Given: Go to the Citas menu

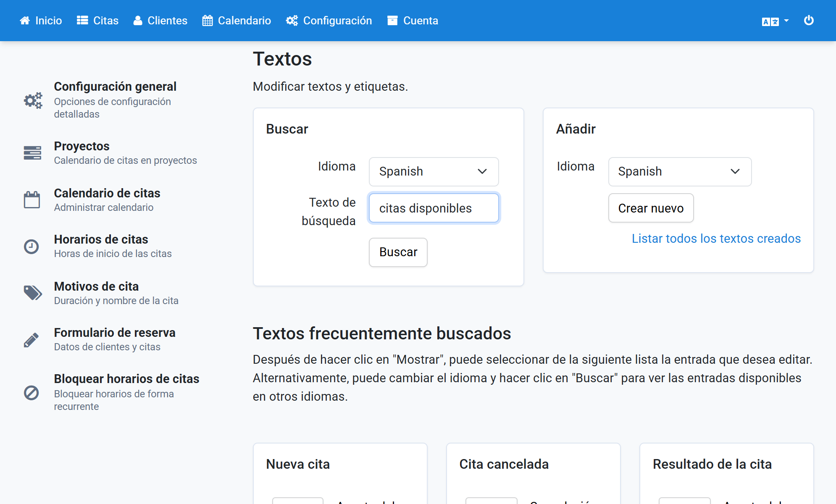Looking at the screenshot, I should [97, 21].
